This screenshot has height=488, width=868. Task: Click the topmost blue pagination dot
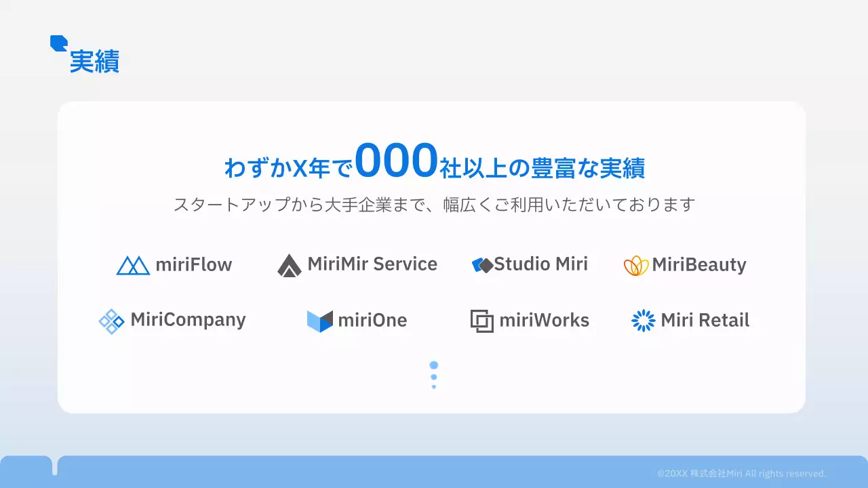click(434, 365)
